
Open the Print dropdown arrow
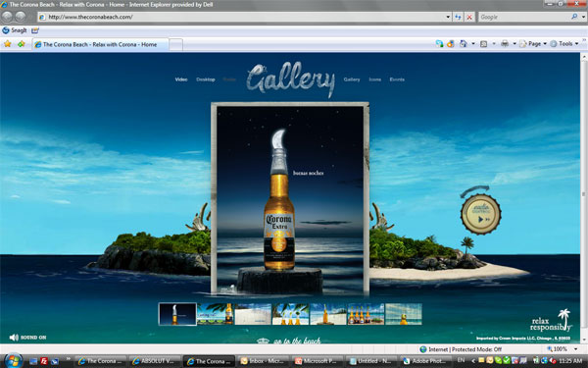coord(514,44)
